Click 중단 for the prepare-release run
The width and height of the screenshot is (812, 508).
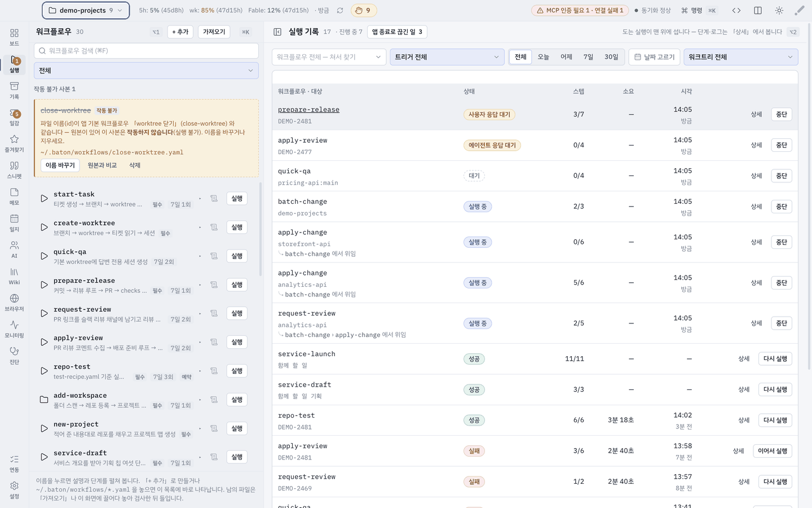click(x=782, y=114)
